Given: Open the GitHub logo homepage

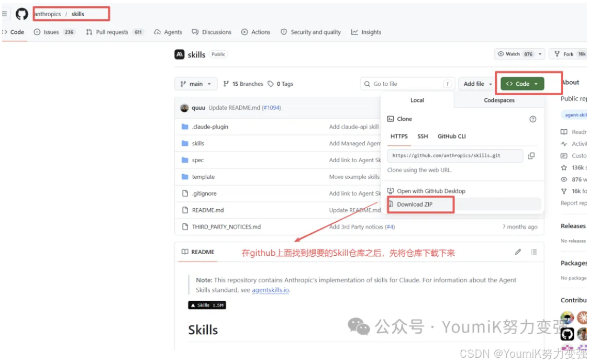Looking at the screenshot, I should tap(21, 14).
